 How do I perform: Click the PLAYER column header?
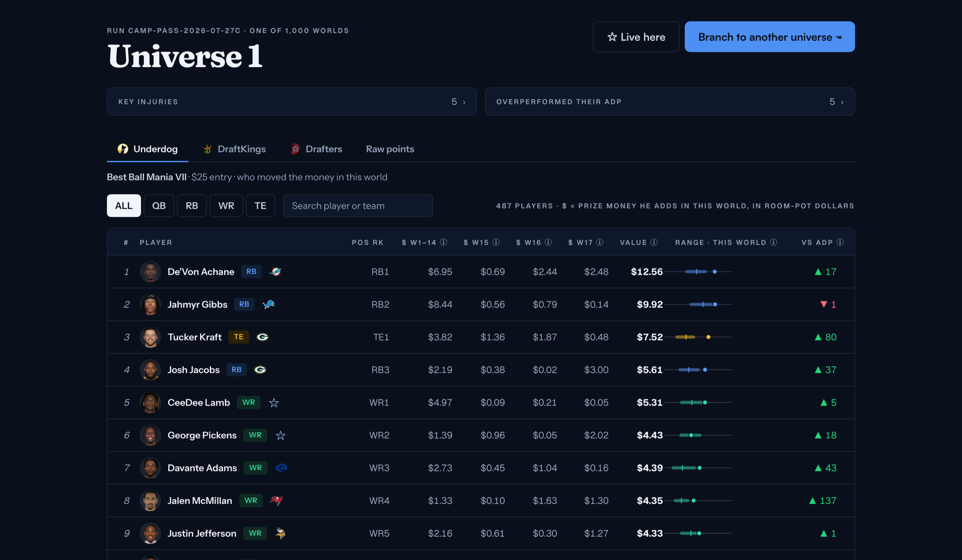[x=156, y=242]
